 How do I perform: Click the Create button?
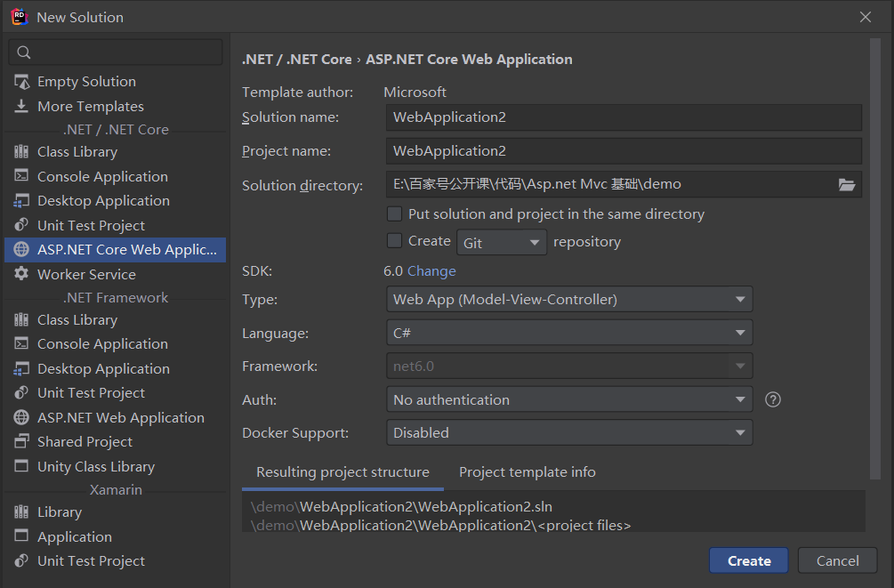(749, 560)
